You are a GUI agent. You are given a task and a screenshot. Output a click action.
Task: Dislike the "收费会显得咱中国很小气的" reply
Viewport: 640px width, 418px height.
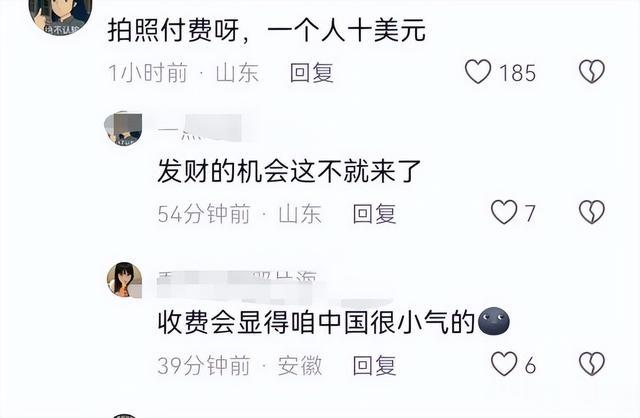tap(592, 364)
